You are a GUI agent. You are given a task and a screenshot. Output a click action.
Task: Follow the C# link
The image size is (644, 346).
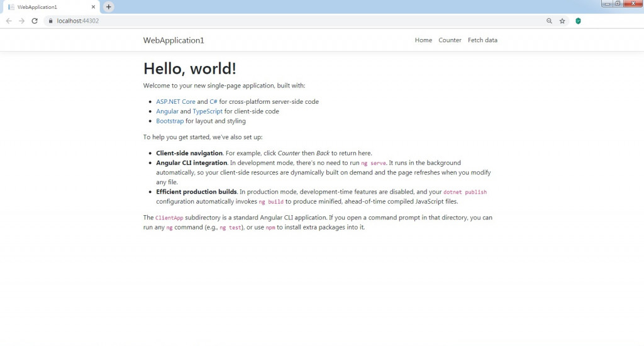[x=214, y=101]
